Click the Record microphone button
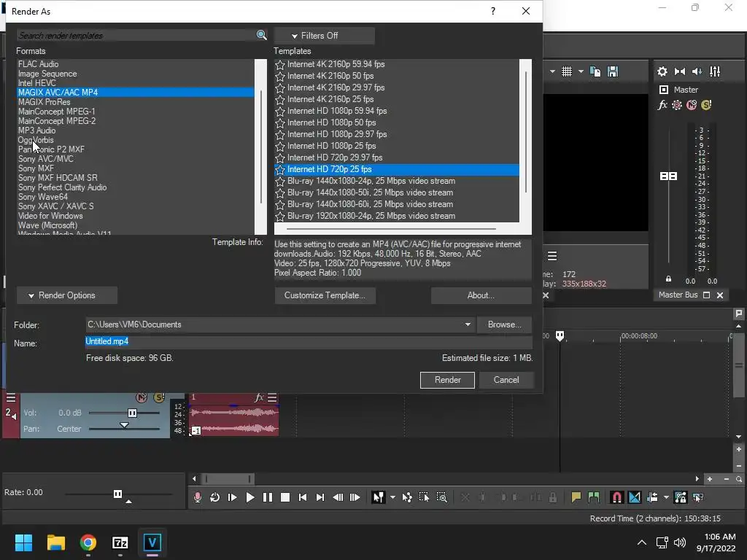The image size is (747, 560). [197, 497]
